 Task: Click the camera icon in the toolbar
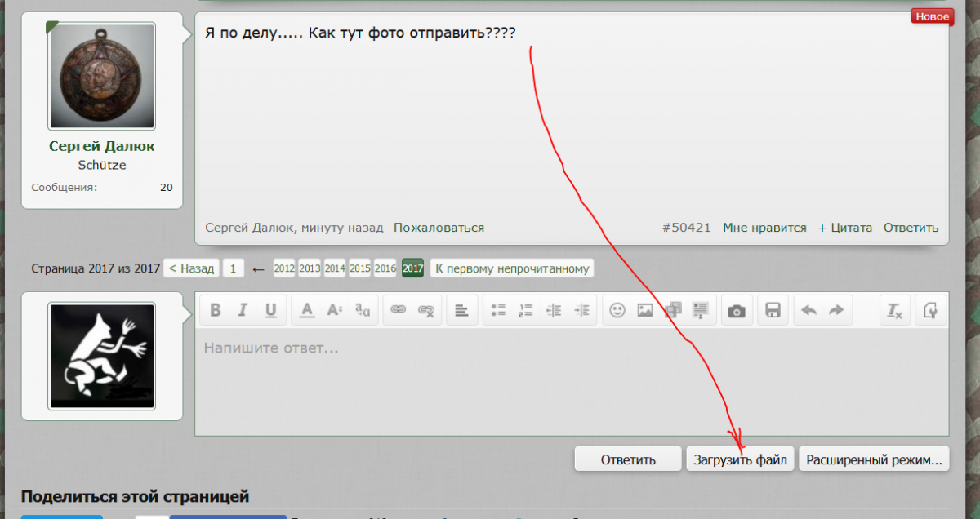click(737, 311)
